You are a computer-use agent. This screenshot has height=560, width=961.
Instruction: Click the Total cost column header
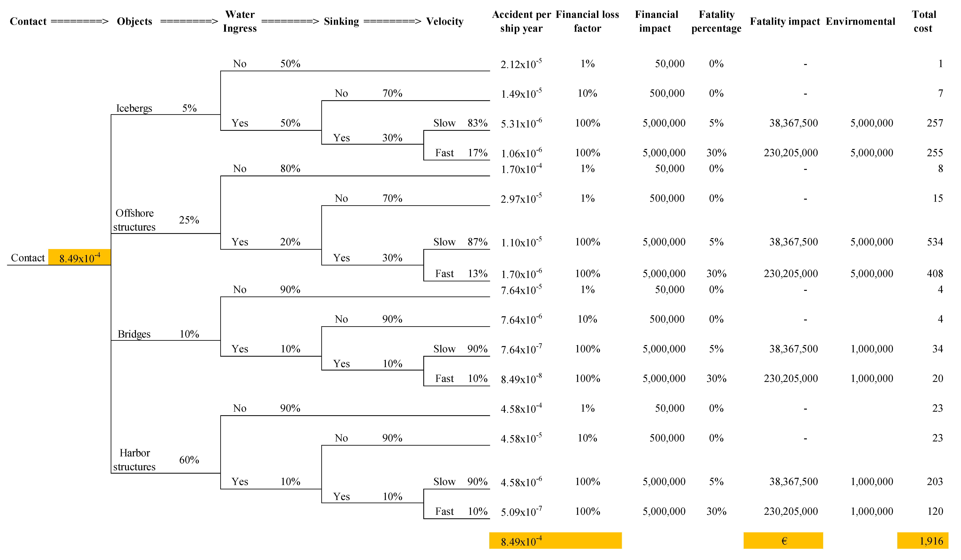point(924,21)
